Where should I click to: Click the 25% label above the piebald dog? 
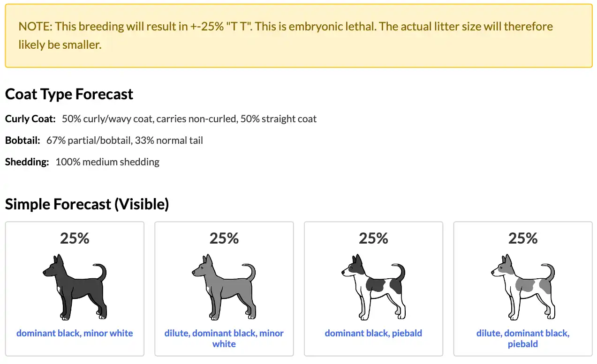pyautogui.click(x=373, y=238)
